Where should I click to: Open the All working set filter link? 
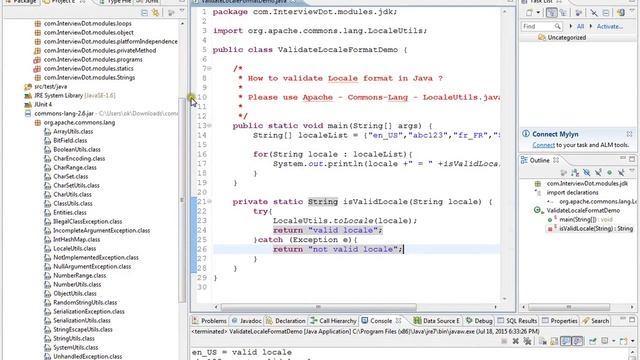[x=580, y=26]
